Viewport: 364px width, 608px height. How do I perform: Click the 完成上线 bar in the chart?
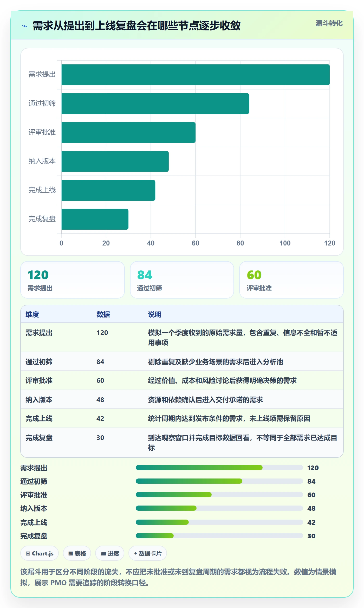point(108,190)
